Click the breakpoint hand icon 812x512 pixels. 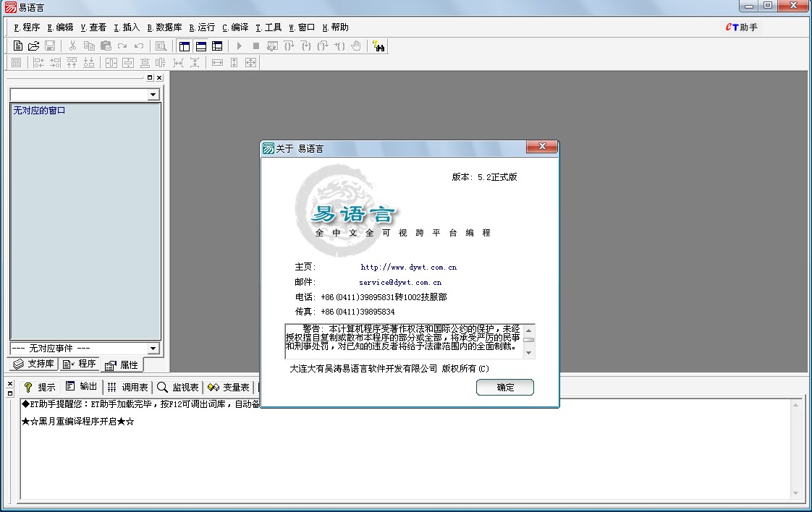(x=356, y=46)
